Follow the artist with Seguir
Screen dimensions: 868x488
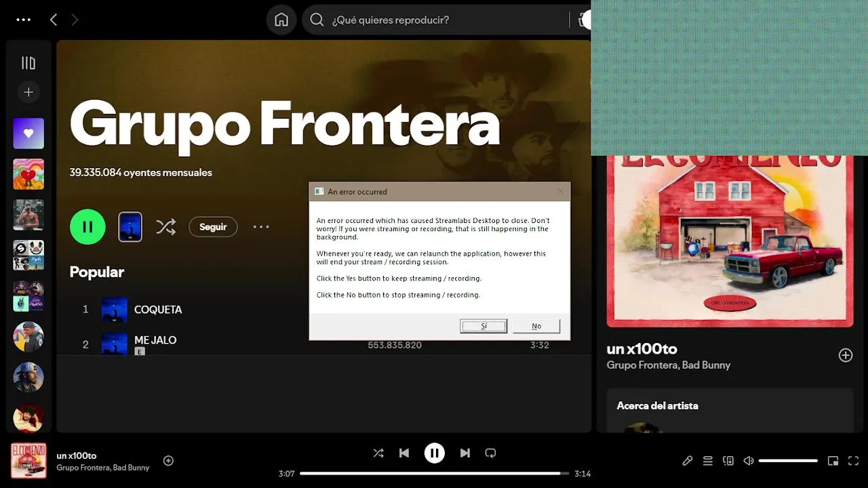coord(213,226)
